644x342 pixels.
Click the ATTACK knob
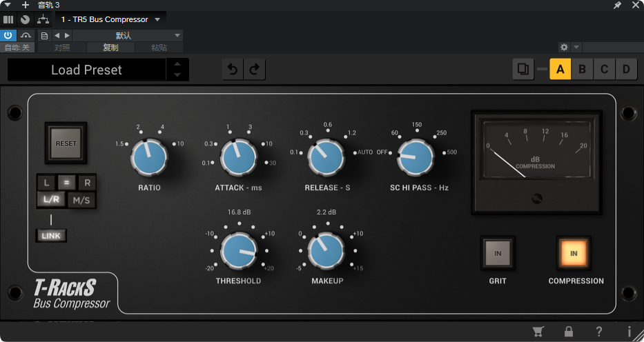(x=239, y=157)
